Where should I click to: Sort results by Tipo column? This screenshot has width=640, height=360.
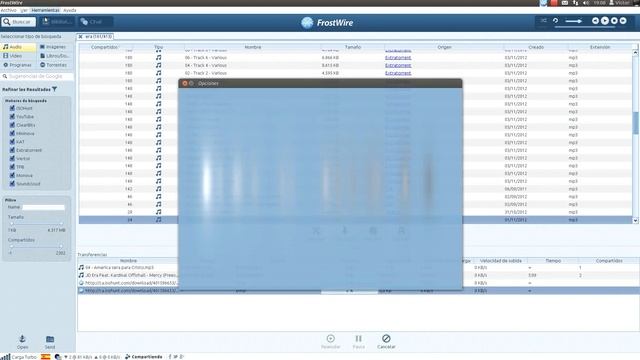point(158,47)
